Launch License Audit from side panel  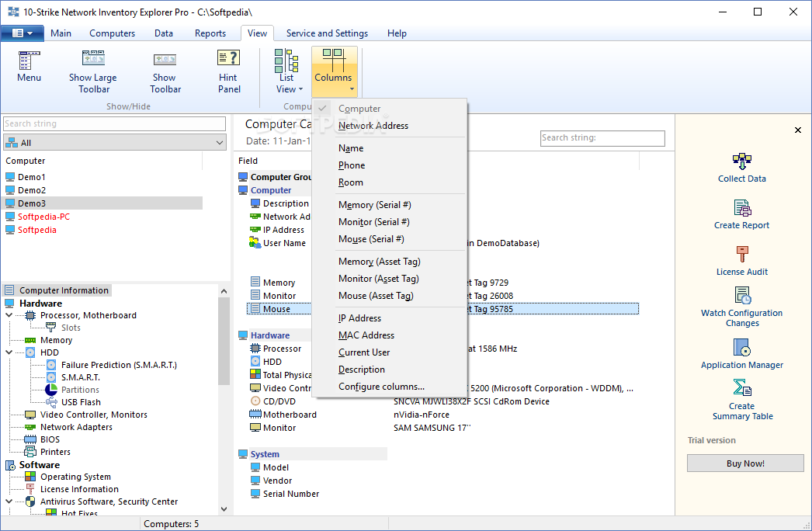[x=741, y=262]
